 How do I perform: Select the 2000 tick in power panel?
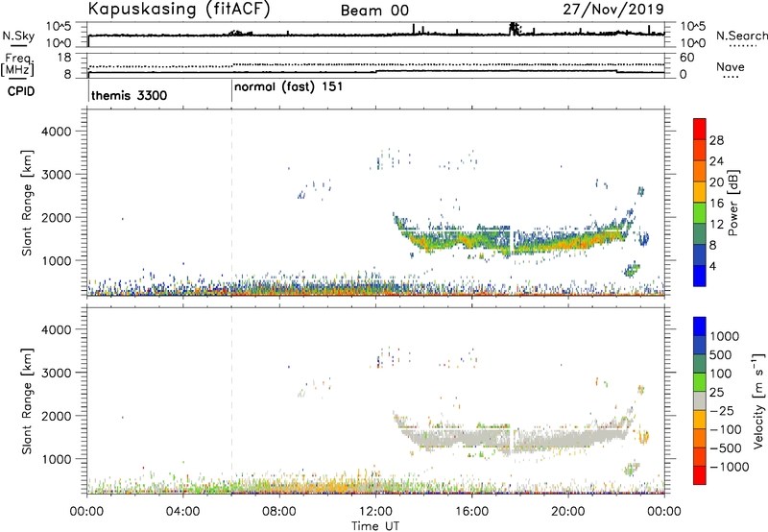coord(56,217)
